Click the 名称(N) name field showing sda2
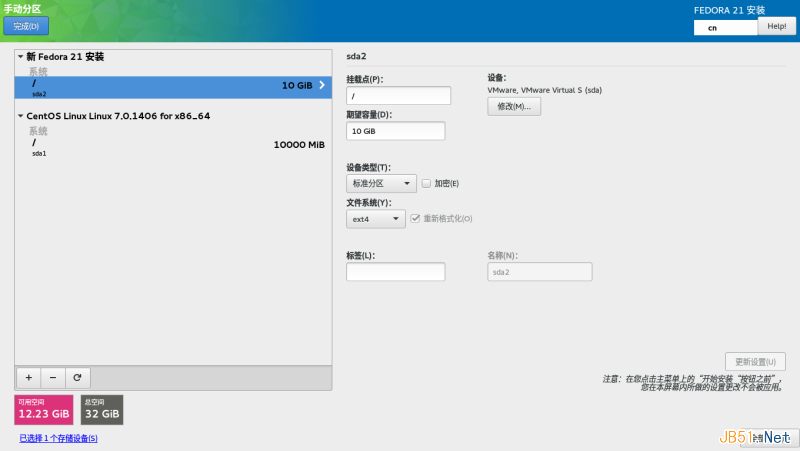This screenshot has width=800, height=451. (540, 272)
